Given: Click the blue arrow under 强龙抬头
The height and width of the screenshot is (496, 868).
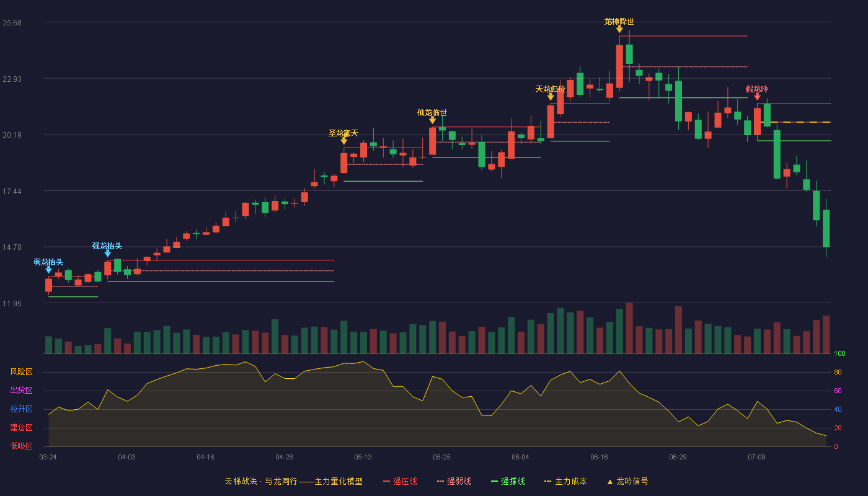Looking at the screenshot, I should [107, 254].
